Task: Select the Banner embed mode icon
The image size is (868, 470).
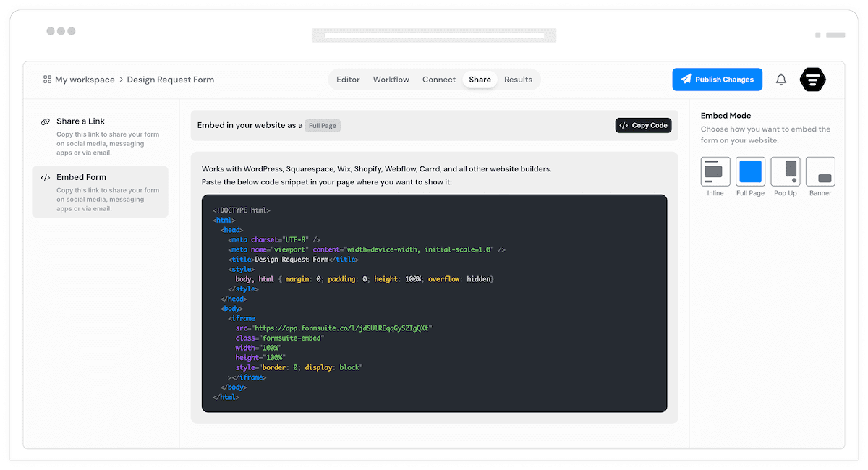Action: tap(820, 172)
